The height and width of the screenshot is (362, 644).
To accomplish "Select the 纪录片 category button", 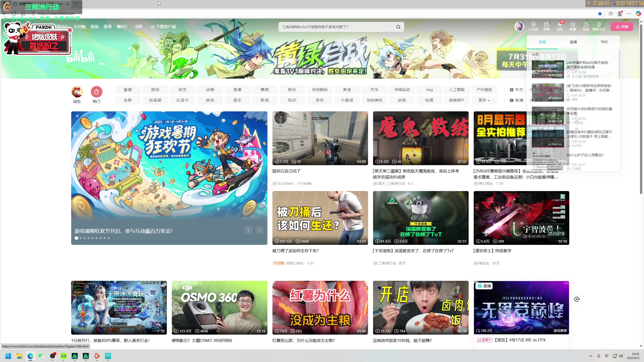I will click(183, 100).
